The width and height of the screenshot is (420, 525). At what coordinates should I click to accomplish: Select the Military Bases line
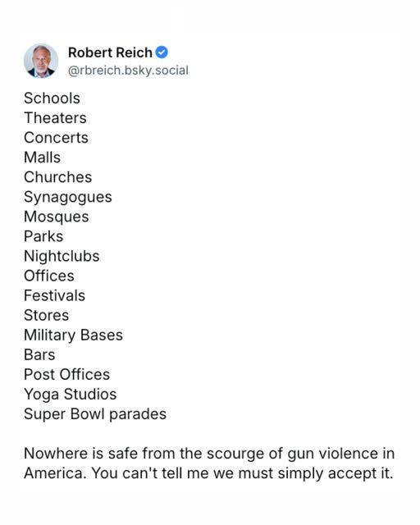[x=73, y=336]
